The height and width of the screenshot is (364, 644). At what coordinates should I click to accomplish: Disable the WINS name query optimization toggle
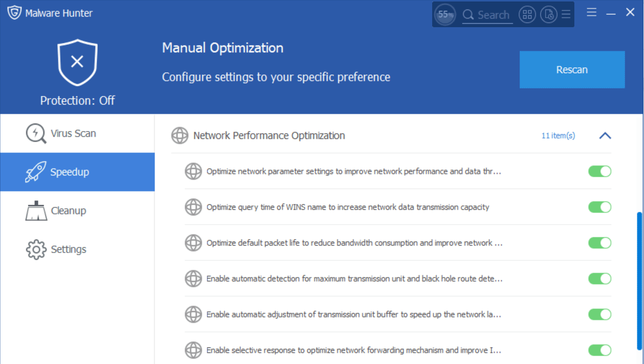tap(600, 207)
